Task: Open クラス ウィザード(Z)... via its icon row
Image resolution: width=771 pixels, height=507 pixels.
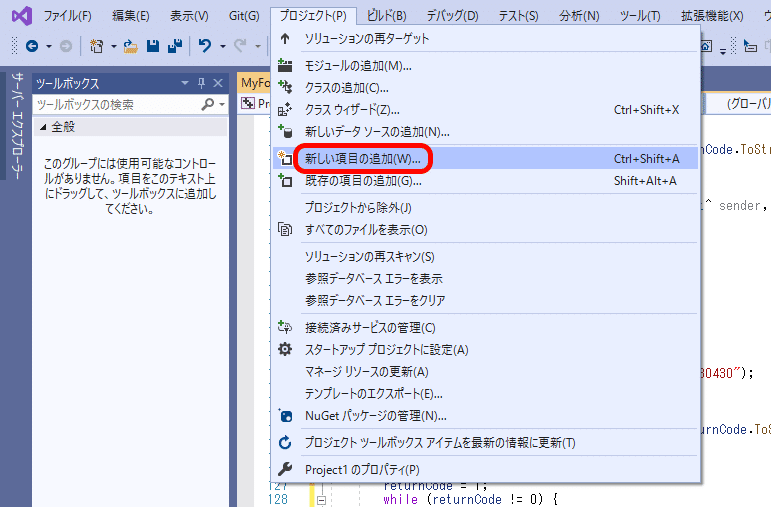Action: (485, 110)
